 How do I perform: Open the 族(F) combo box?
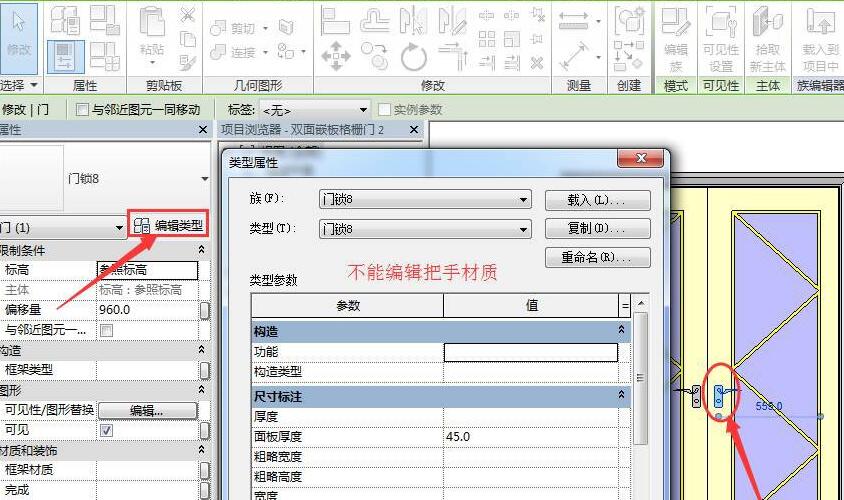[x=425, y=199]
